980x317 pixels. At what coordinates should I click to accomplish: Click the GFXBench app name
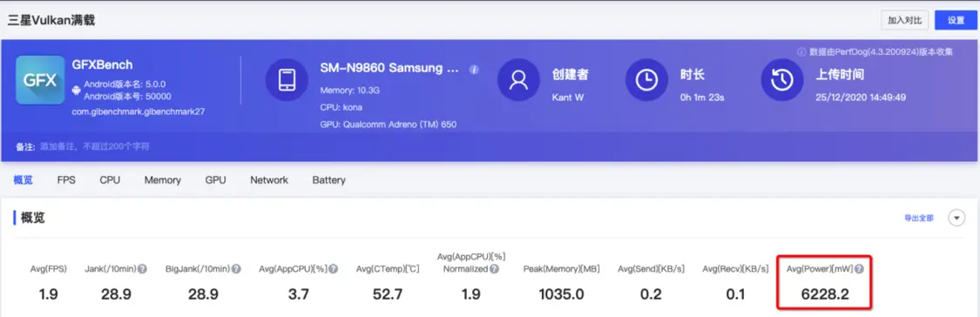pos(103,65)
